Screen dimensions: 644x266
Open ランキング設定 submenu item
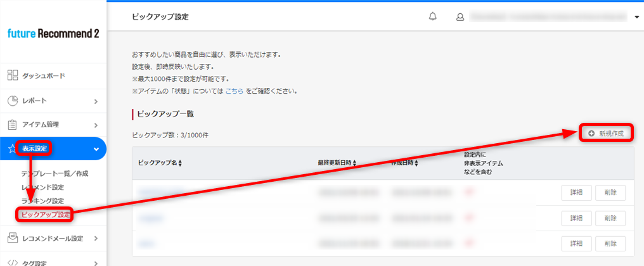42,201
